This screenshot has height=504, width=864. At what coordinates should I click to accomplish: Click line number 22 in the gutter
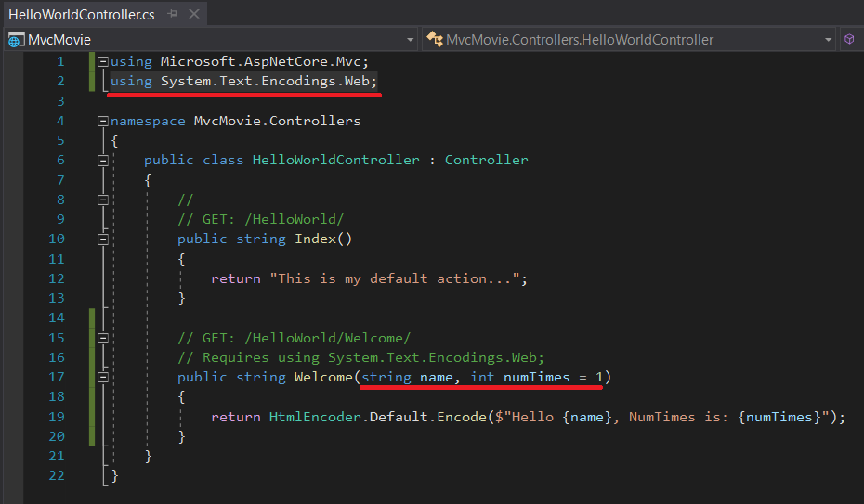tap(56, 475)
